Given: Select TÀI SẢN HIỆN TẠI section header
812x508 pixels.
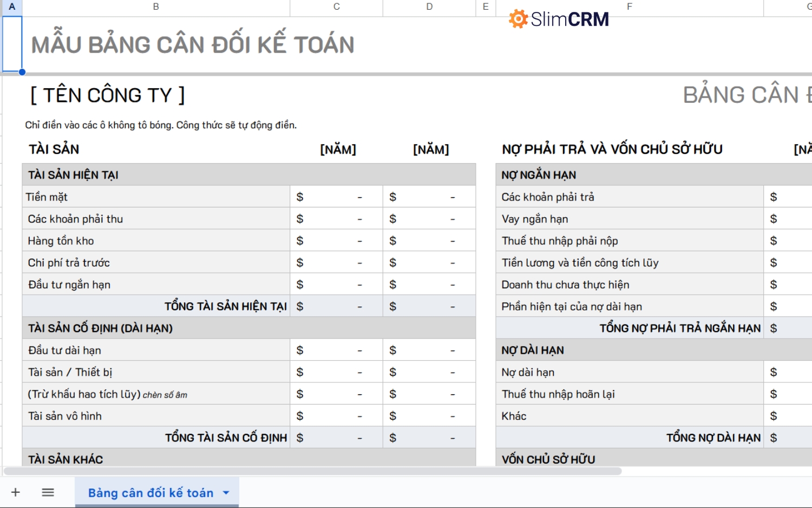Looking at the screenshot, I should coord(249,175).
